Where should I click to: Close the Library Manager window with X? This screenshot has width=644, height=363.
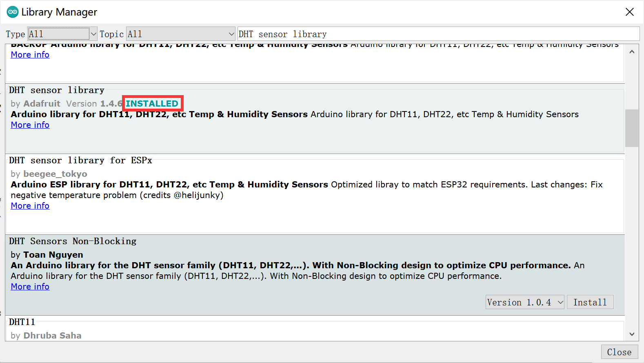tap(629, 12)
